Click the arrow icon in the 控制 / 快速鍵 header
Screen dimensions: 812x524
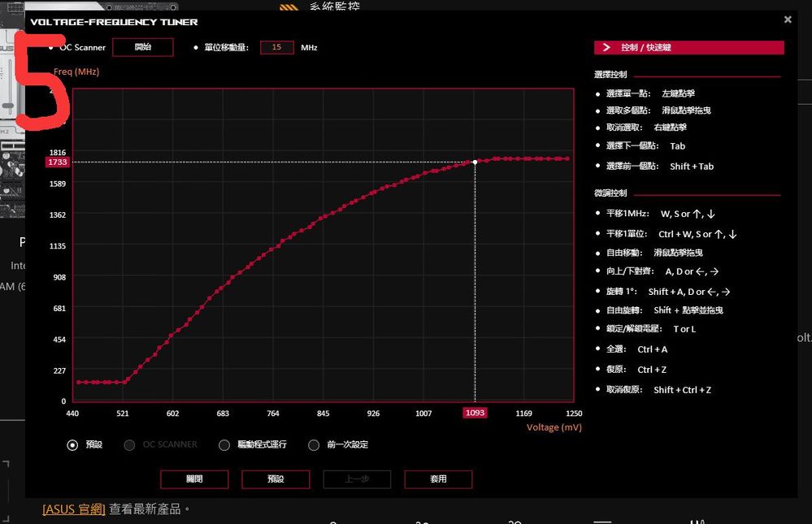pos(607,48)
